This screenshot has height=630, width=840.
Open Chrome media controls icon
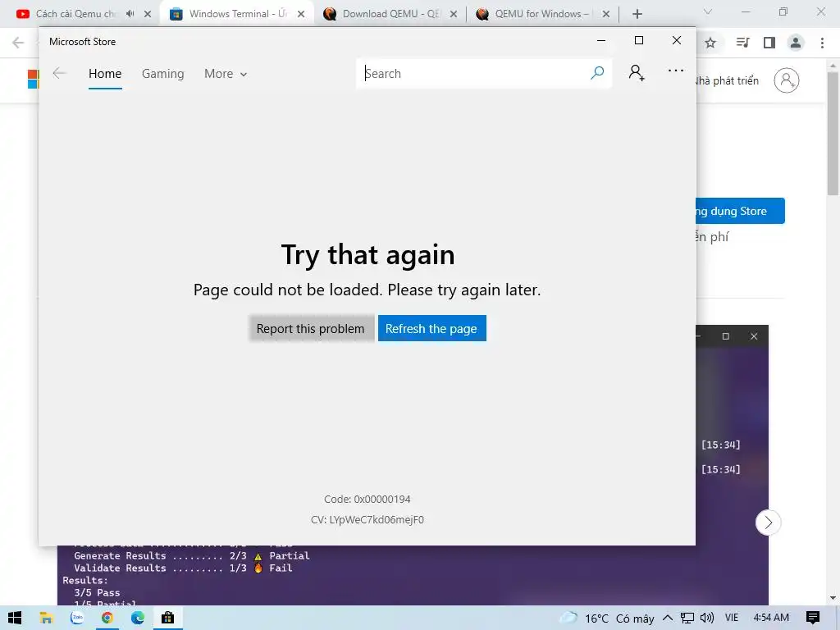[742, 43]
